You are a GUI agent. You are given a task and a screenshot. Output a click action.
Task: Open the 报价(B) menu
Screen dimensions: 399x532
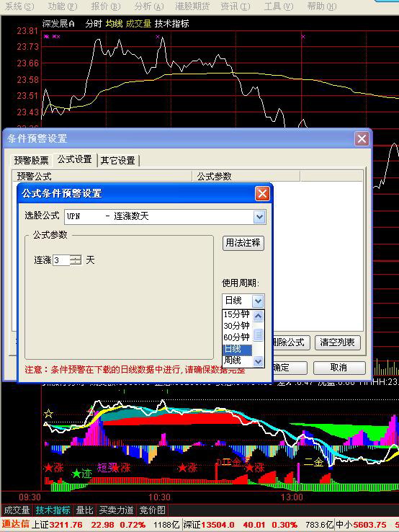tap(105, 6)
